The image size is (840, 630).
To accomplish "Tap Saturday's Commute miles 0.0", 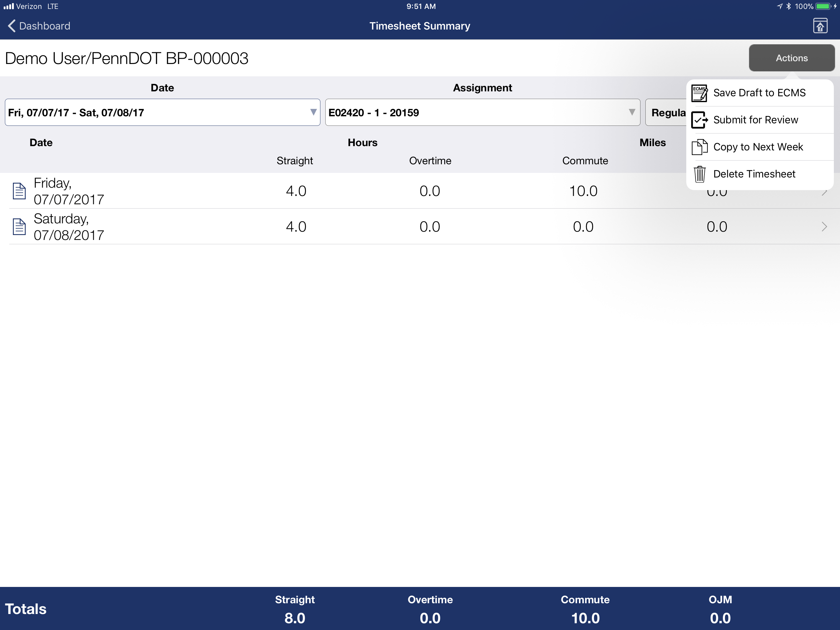I will click(x=583, y=226).
